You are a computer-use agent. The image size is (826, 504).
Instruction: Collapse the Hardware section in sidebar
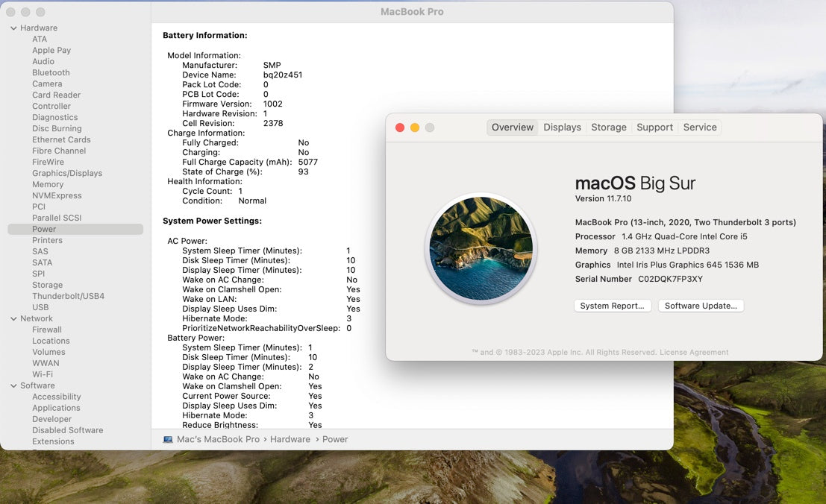pos(13,28)
